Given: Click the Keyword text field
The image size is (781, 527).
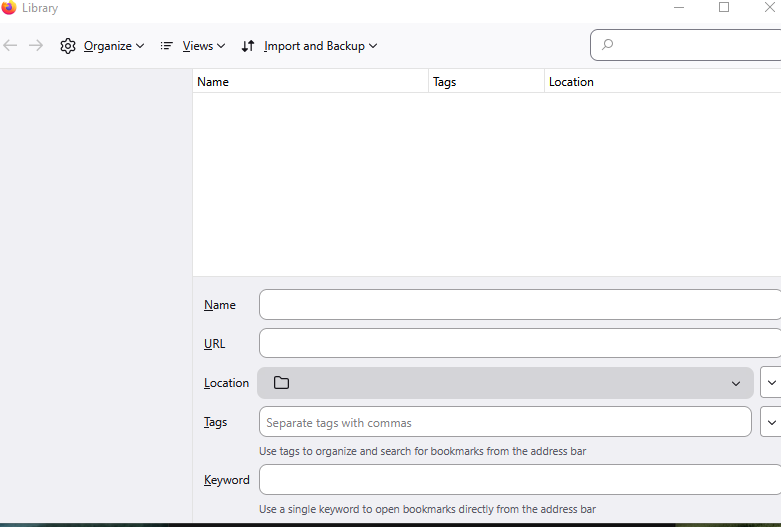Looking at the screenshot, I should click(518, 480).
